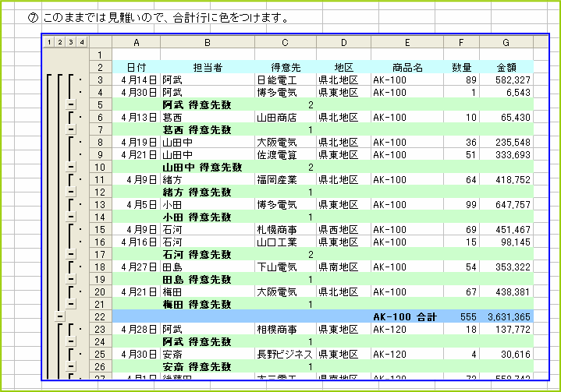Collapse group at row 17 (石河 得意先数)
Image resolution: width=561 pixels, height=392 pixels.
(71, 254)
